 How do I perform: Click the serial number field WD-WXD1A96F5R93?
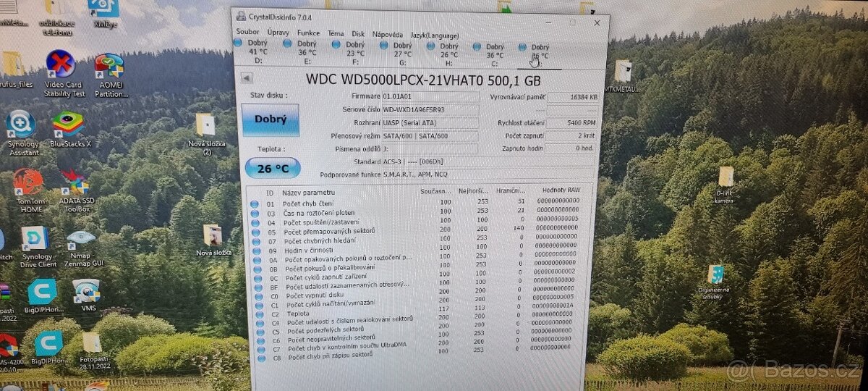point(430,109)
